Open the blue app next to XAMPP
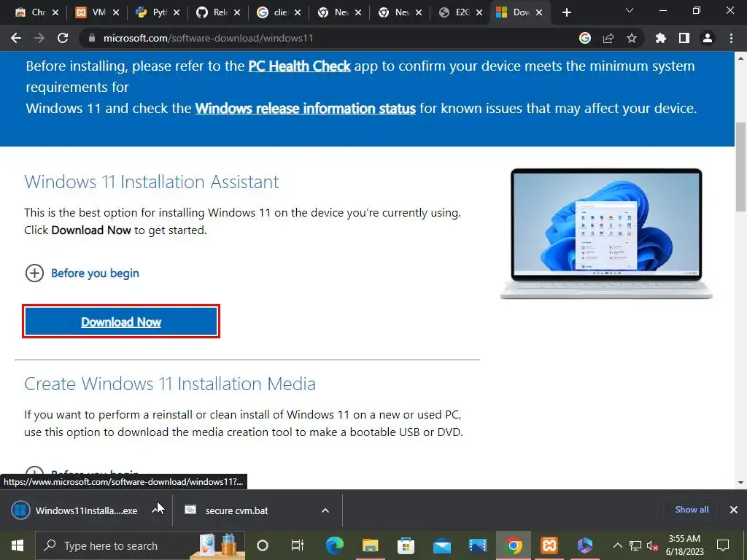This screenshot has width=747, height=560. point(585,545)
